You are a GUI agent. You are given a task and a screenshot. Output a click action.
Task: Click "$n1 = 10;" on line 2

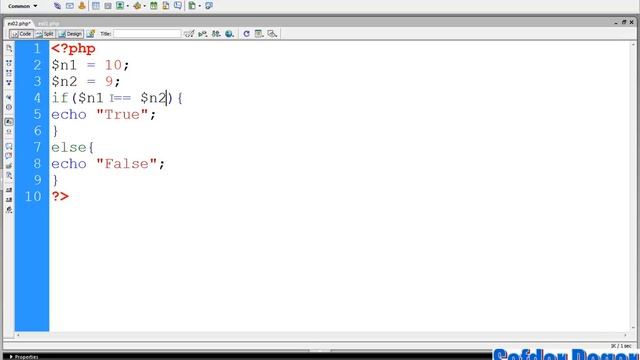[90, 65]
